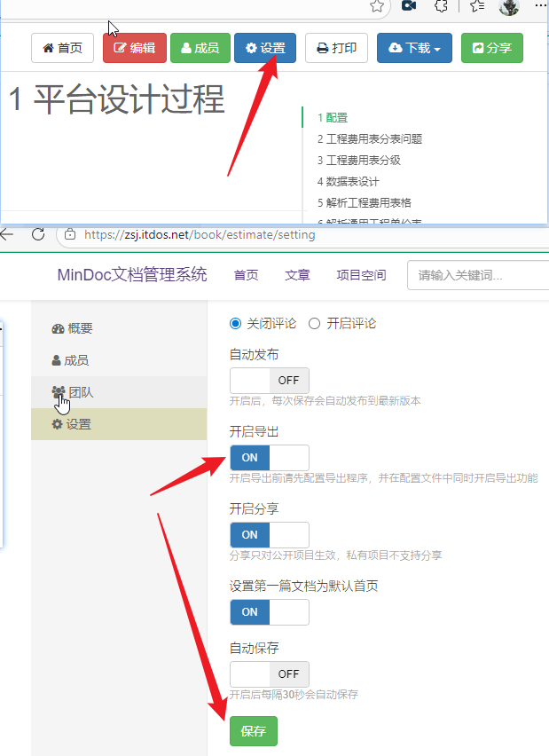
Task: Open 概要 in the left sidebar
Action: pos(72,328)
